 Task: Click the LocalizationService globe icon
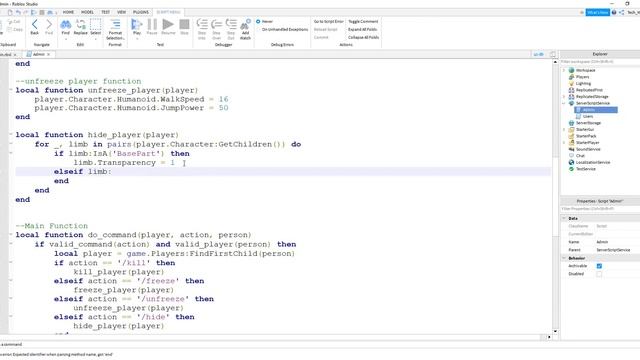571,162
